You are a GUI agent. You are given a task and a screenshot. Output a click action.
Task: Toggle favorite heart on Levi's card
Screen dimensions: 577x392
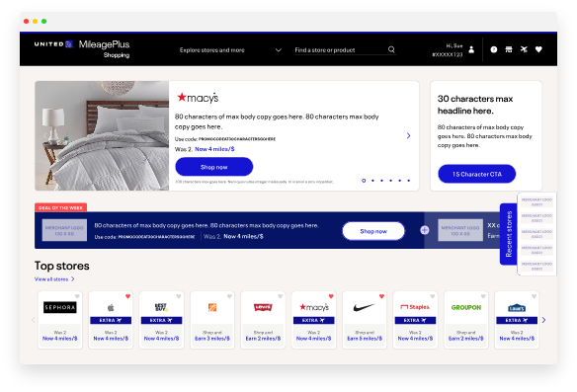click(x=281, y=296)
